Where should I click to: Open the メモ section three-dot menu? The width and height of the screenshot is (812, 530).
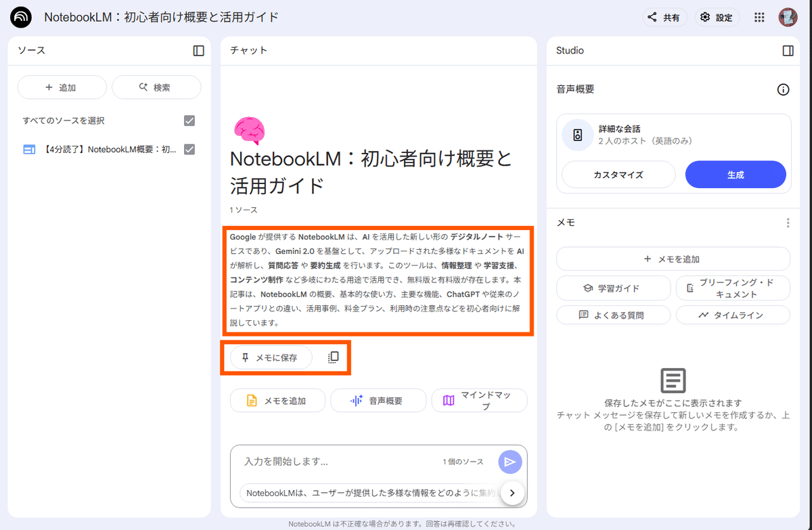tap(788, 222)
